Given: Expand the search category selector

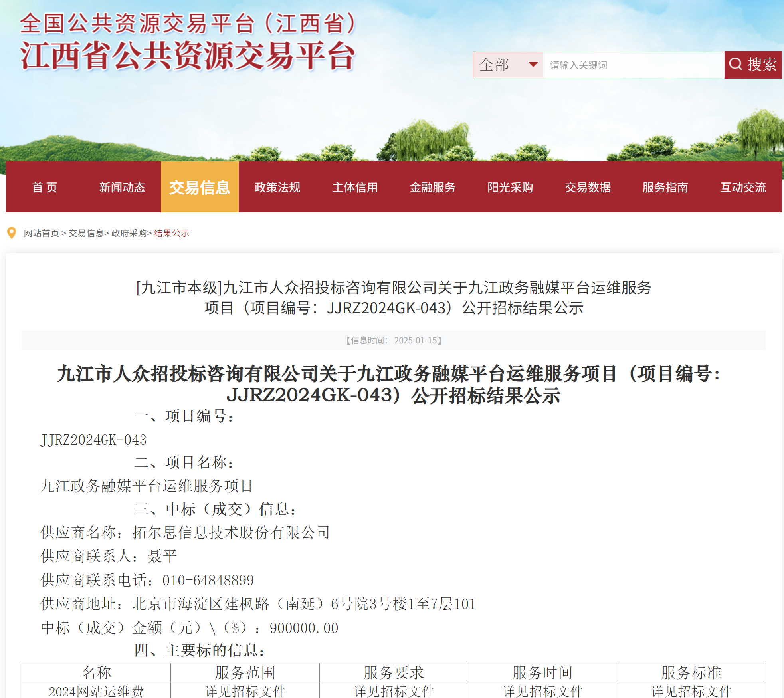Looking at the screenshot, I should pyautogui.click(x=507, y=64).
